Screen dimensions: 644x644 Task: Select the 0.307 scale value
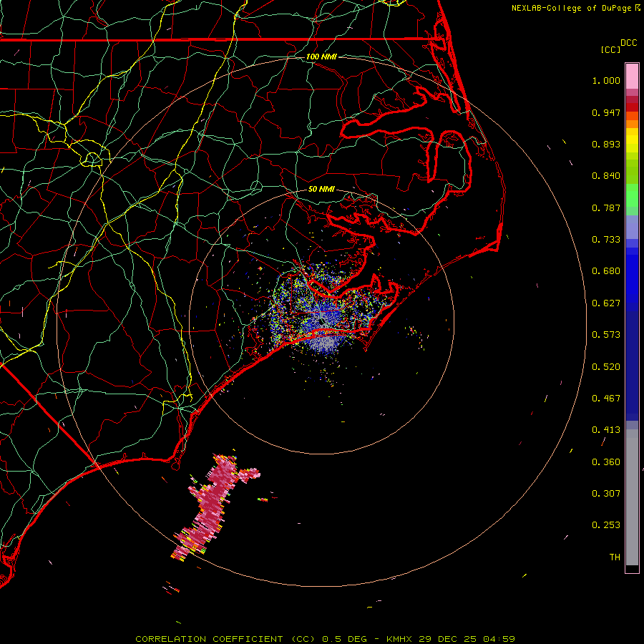[x=606, y=494]
